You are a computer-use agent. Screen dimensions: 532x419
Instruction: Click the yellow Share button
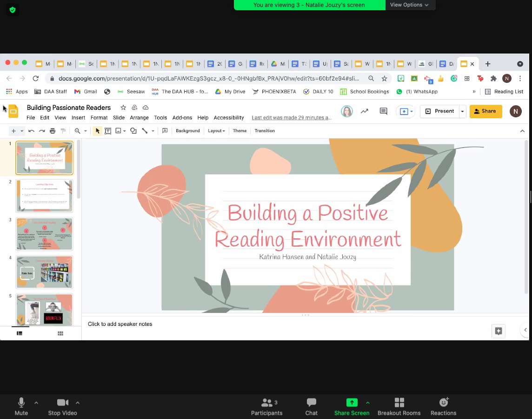click(485, 111)
